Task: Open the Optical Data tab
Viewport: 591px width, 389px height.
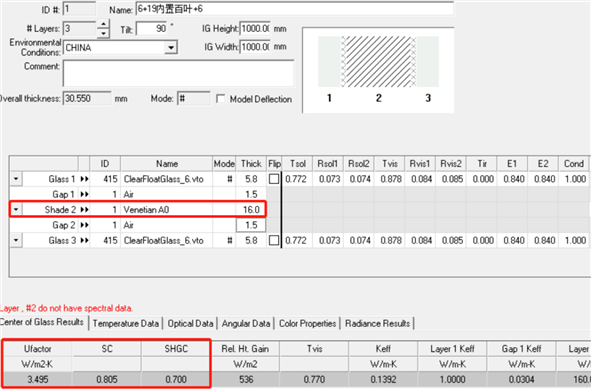Action: (x=190, y=324)
